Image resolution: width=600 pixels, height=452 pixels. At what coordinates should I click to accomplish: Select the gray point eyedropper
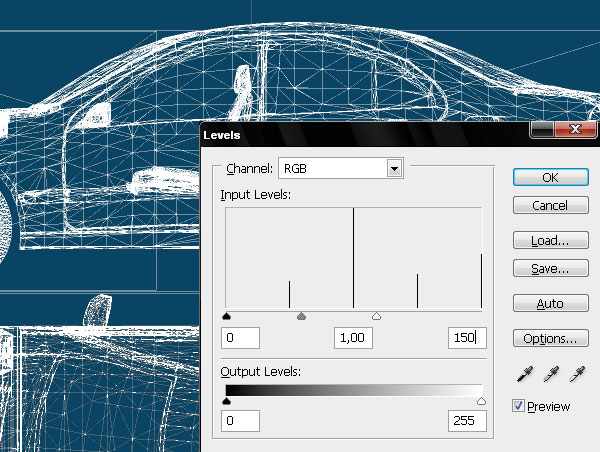(x=550, y=375)
